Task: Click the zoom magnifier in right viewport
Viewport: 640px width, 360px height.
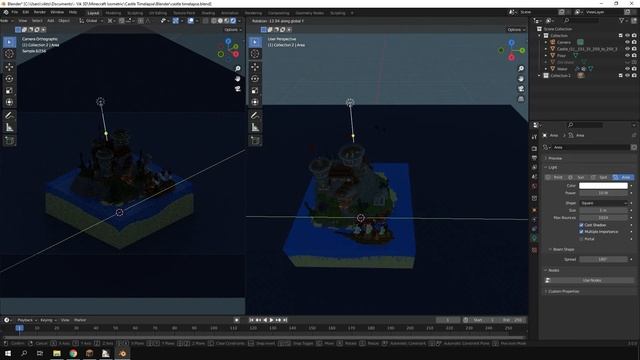Action: 521,69
